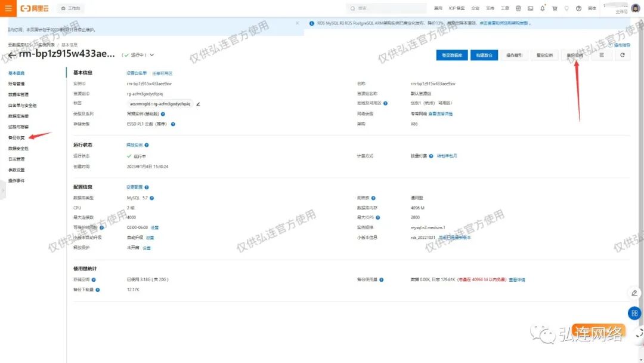Screen dimensions: 644x363
Task: Open help icon next to 常规实例 (基础版)
Action: click(x=163, y=114)
